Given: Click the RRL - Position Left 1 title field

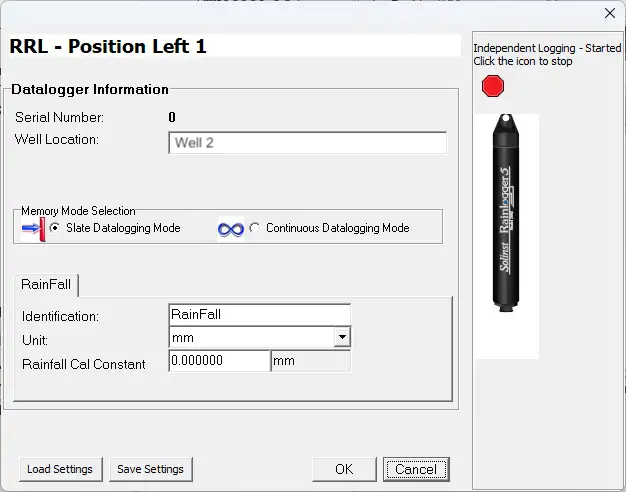Looking at the screenshot, I should [x=234, y=46].
